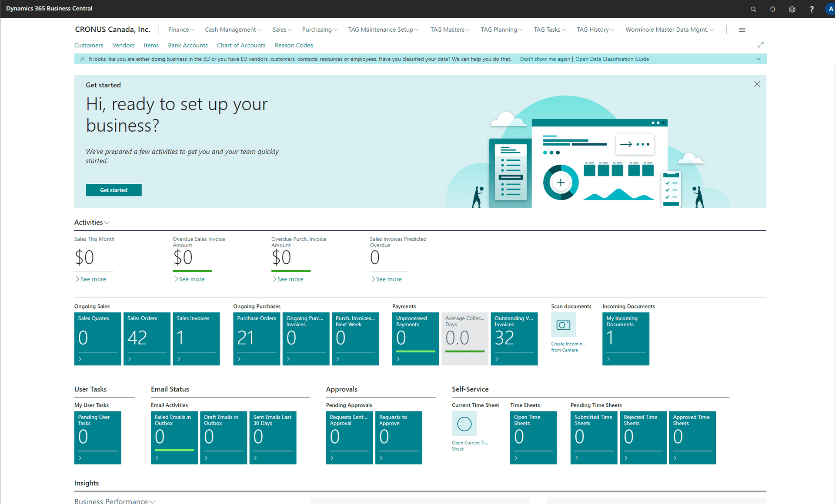Image resolution: width=835 pixels, height=504 pixels.
Task: Dismiss the EU data classification notification
Action: tap(82, 59)
